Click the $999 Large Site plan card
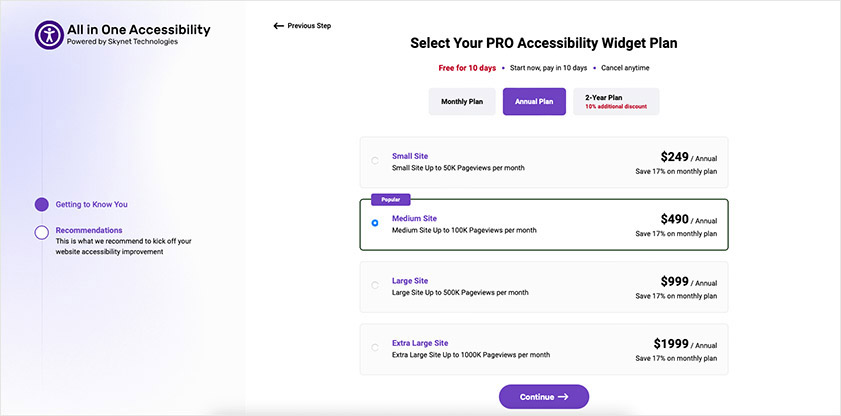The width and height of the screenshot is (841, 416). [544, 287]
